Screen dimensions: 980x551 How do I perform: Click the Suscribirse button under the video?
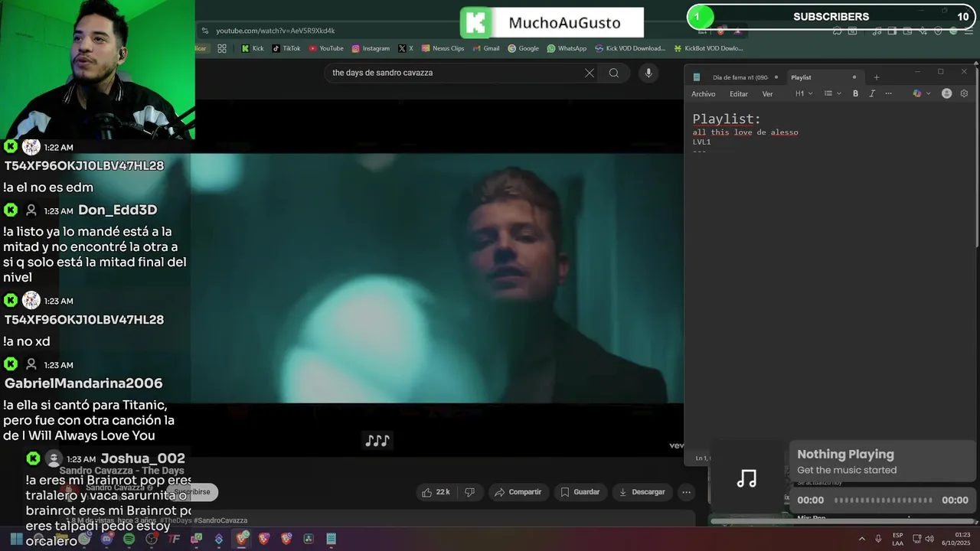pyautogui.click(x=193, y=492)
